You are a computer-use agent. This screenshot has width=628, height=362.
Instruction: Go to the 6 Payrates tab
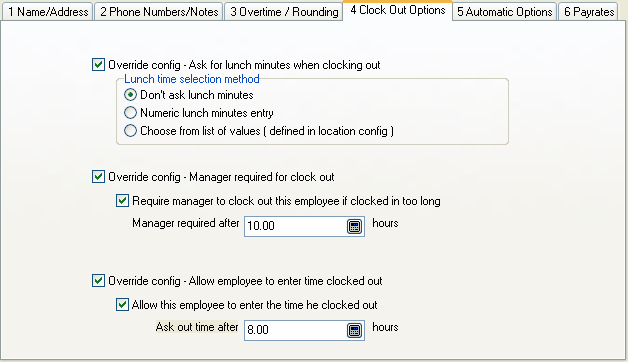tap(589, 12)
